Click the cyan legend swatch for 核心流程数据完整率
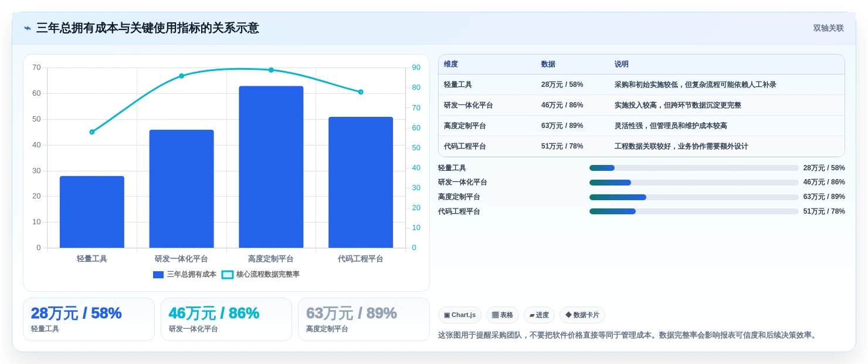This screenshot has height=364, width=868. (x=227, y=274)
